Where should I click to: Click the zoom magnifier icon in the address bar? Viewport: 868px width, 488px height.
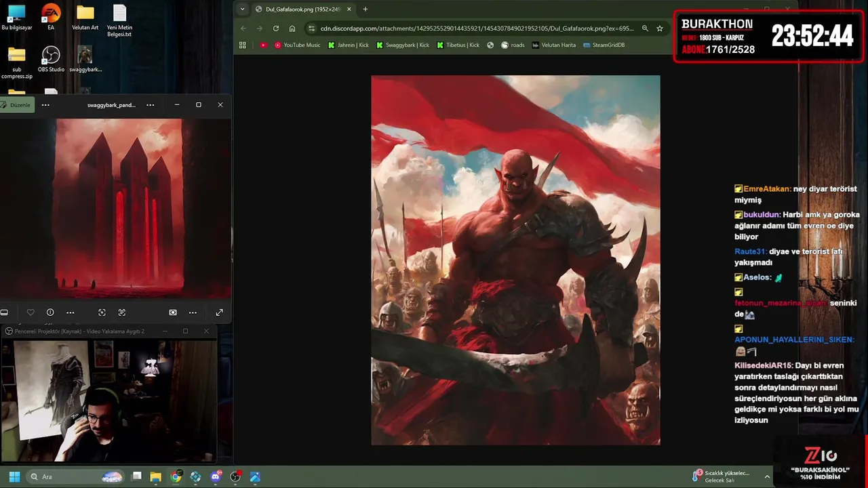pyautogui.click(x=645, y=28)
